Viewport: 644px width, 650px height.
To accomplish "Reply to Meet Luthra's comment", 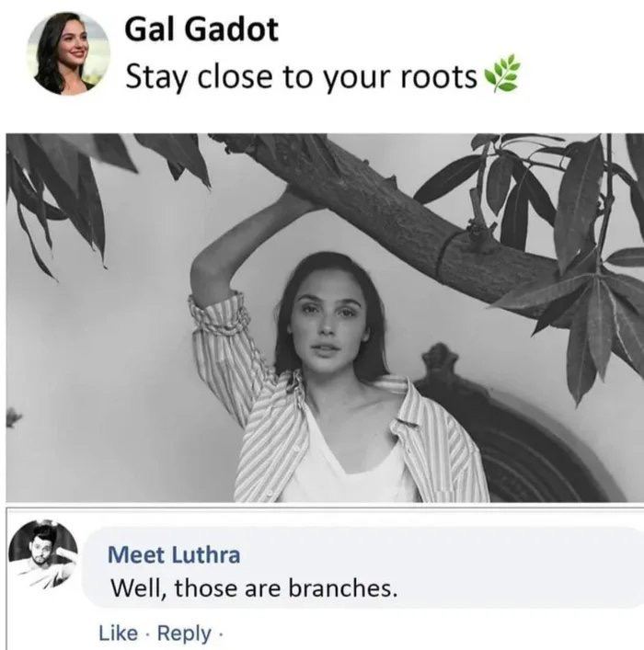I will point(185,633).
